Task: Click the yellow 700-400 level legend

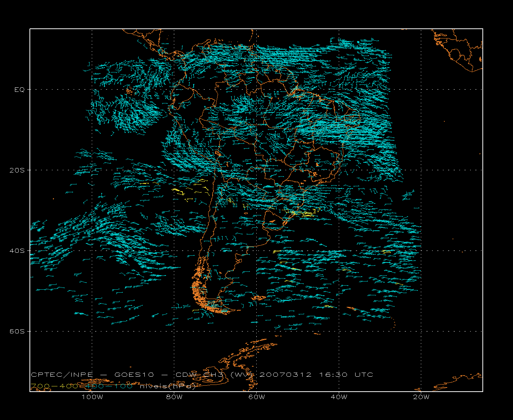Action: [x=54, y=386]
